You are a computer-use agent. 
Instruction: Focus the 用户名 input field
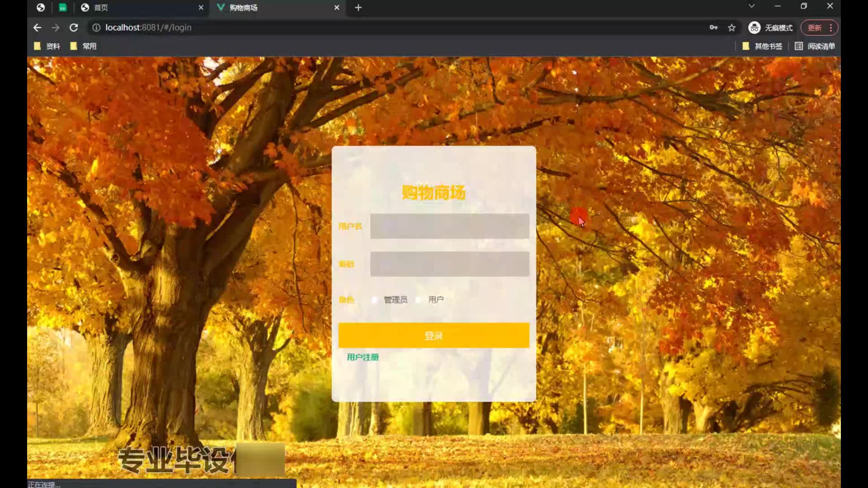click(x=449, y=226)
